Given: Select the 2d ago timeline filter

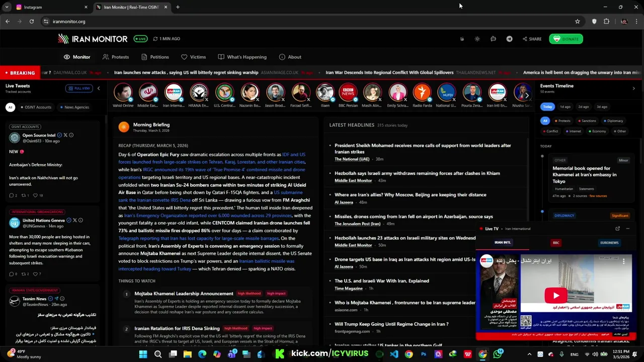Looking at the screenshot, I should (x=584, y=107).
